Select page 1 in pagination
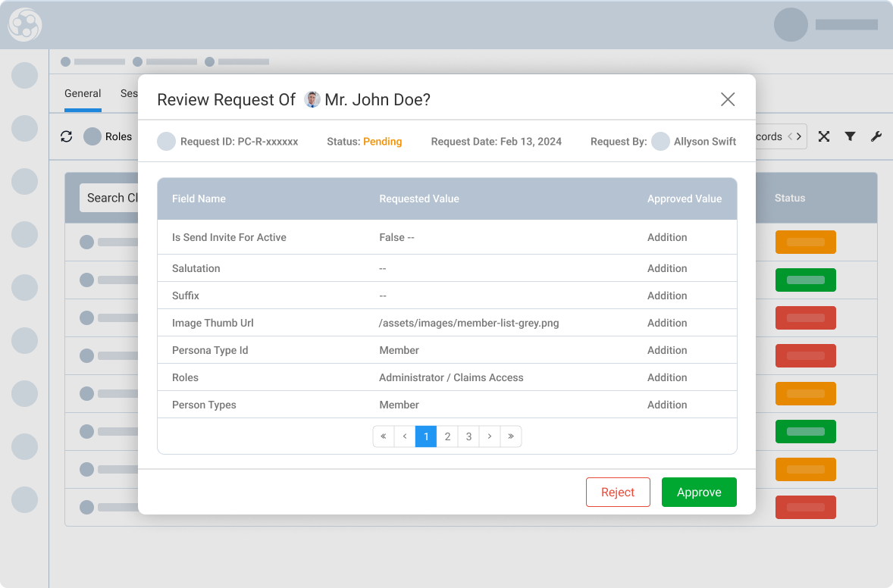893x588 pixels. pyautogui.click(x=426, y=436)
